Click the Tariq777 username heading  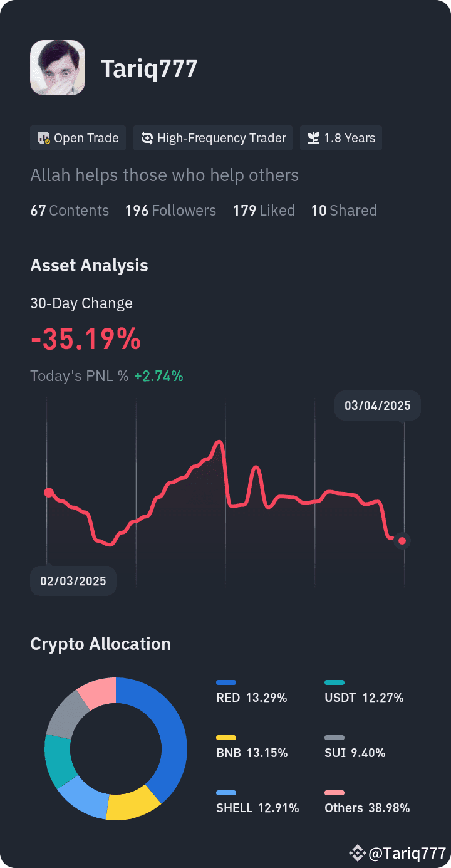coord(149,68)
